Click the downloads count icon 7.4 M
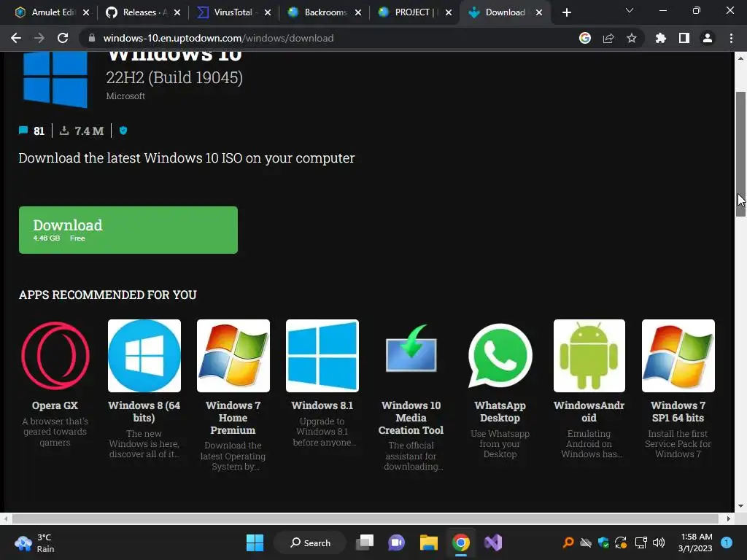 [x=64, y=131]
